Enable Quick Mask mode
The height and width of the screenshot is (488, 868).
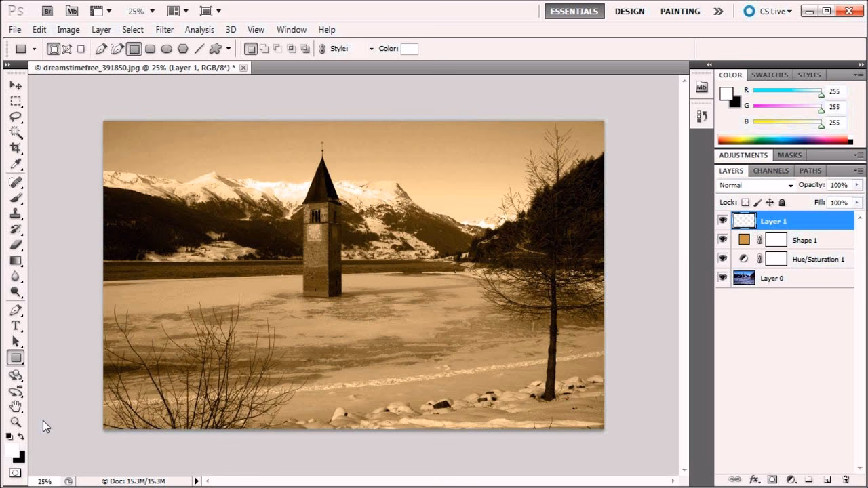[15, 472]
